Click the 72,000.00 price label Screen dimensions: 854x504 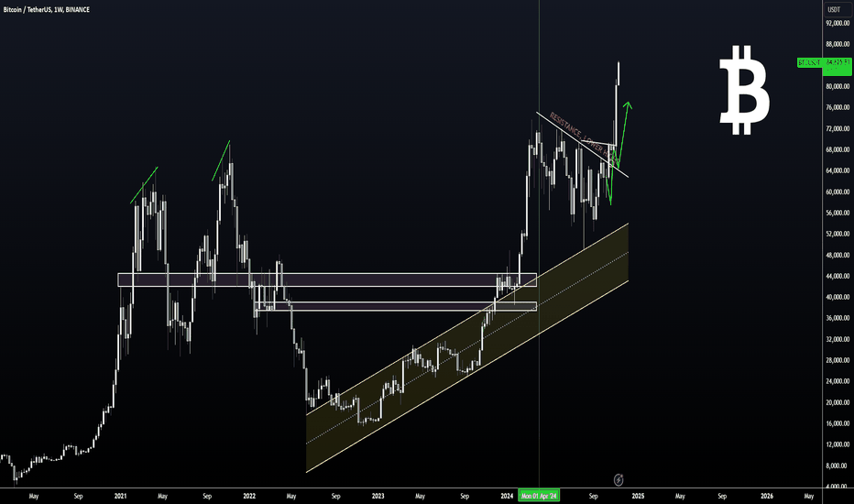838,128
